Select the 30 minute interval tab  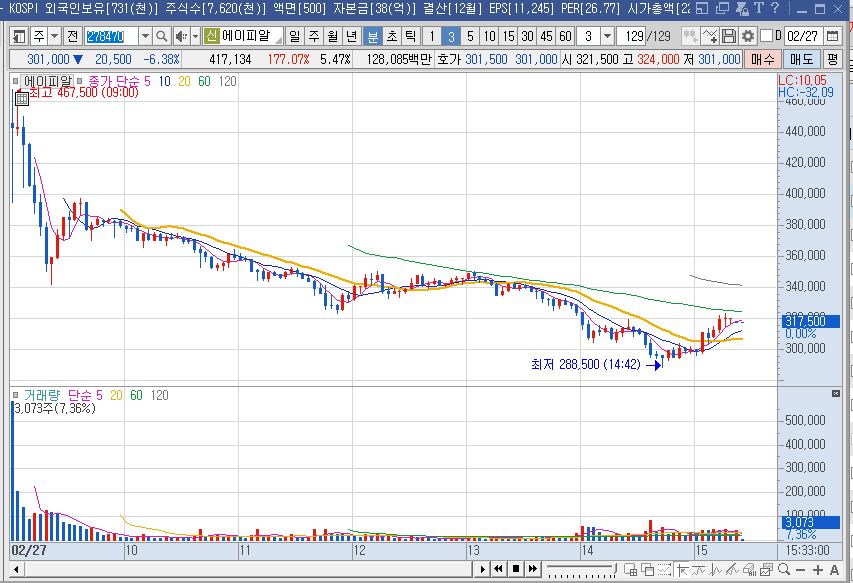(527, 36)
